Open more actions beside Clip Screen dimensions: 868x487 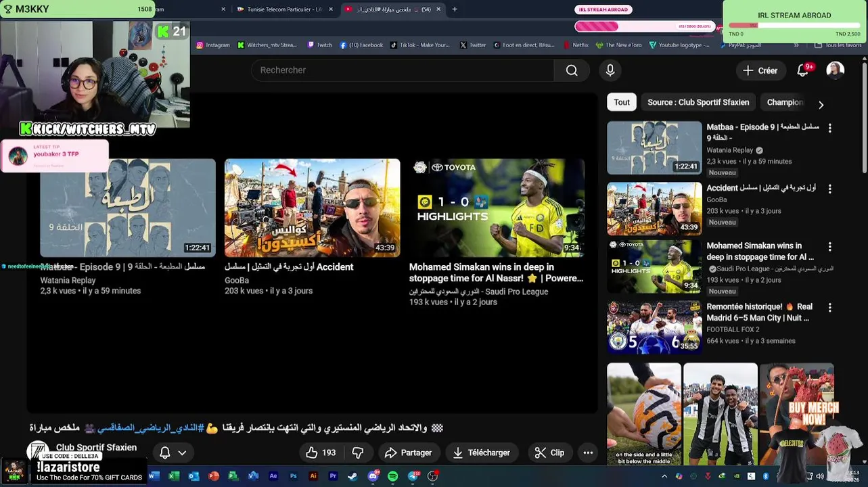coord(588,453)
